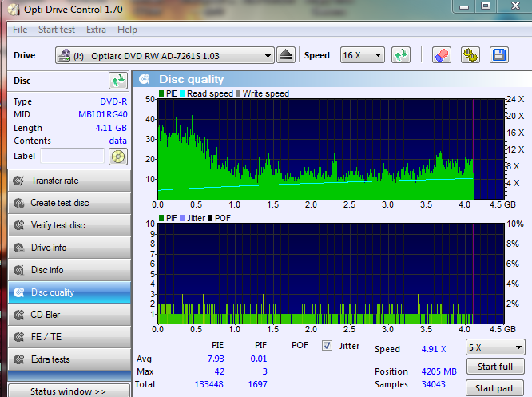
Task: Open the 5 X scan speed dropdown
Action: 495,347
